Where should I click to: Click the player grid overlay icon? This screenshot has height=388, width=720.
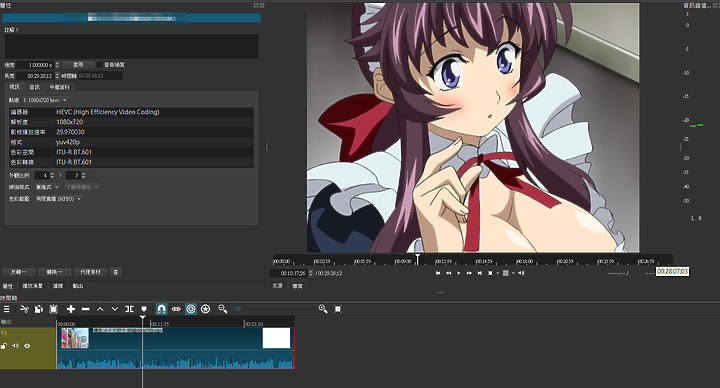click(506, 273)
